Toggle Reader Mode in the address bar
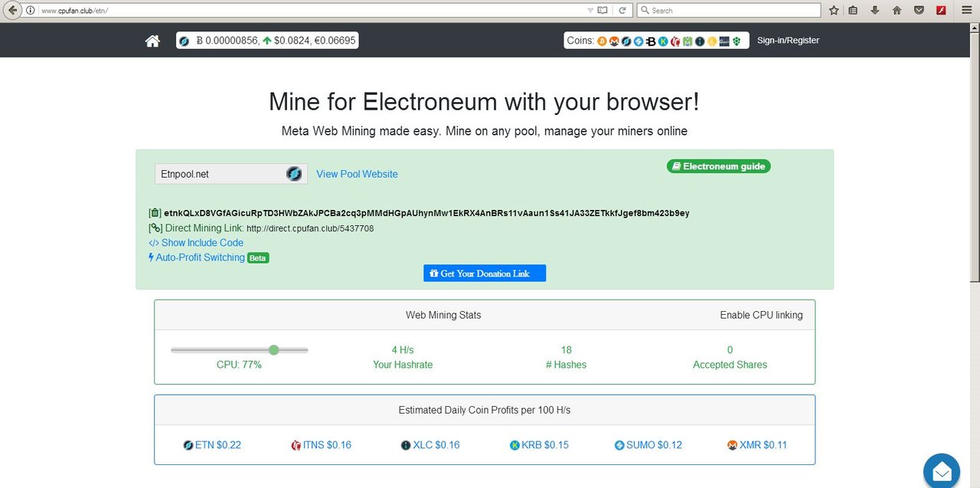This screenshot has height=488, width=980. click(603, 10)
